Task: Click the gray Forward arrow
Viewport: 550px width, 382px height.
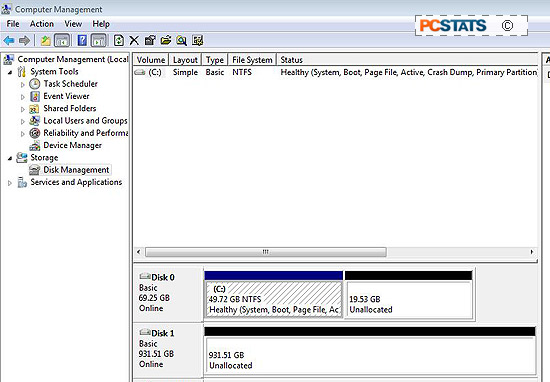Action: (24, 41)
